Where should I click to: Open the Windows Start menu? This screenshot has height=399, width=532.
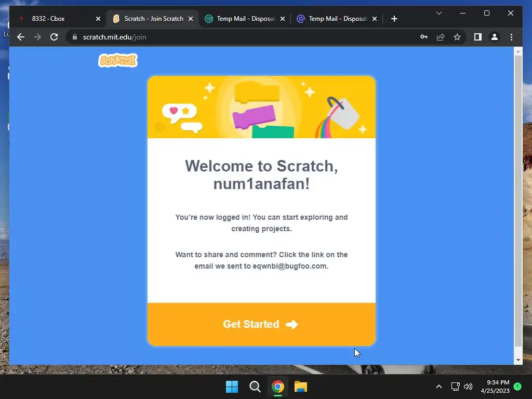[232, 387]
